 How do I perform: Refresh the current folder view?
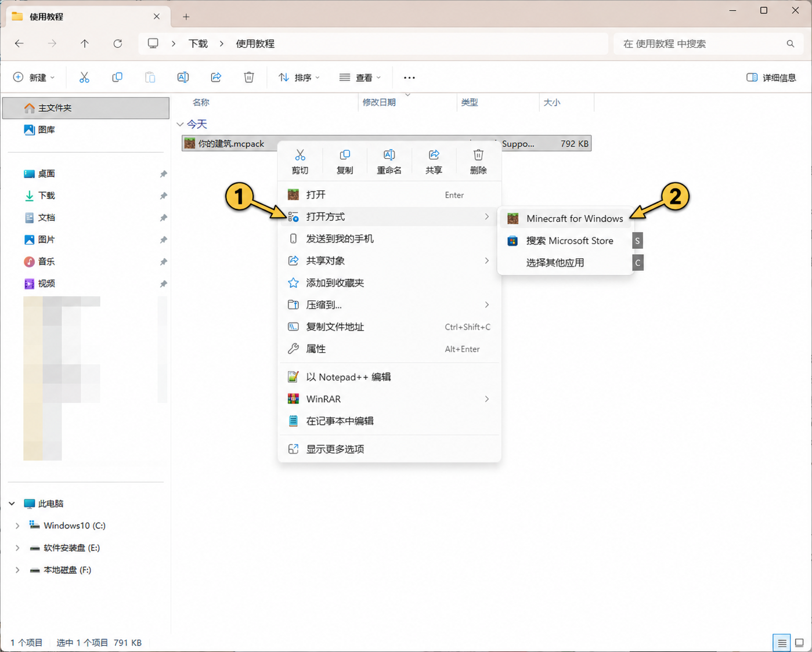(x=118, y=44)
